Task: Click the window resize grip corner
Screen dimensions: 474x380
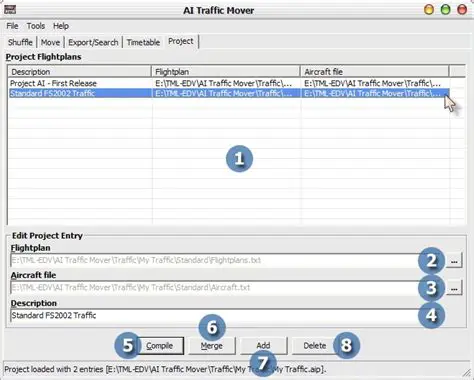Action: (466, 373)
